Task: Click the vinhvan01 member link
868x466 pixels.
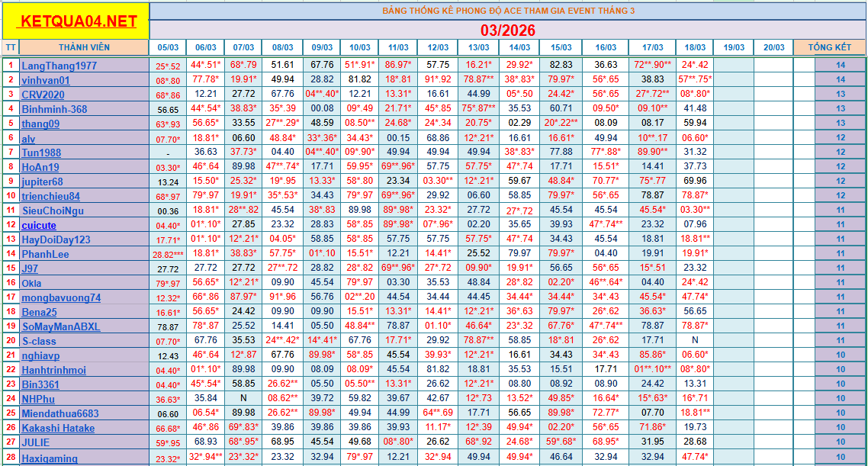Action: (x=45, y=80)
